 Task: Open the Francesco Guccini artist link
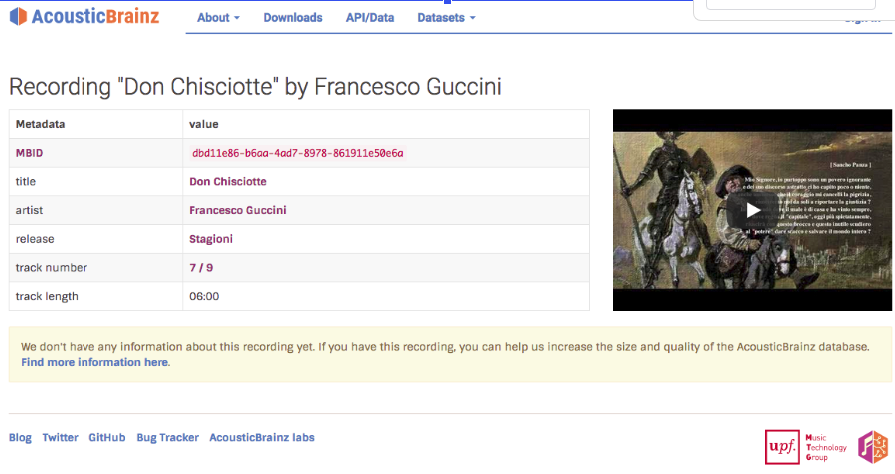[237, 210]
